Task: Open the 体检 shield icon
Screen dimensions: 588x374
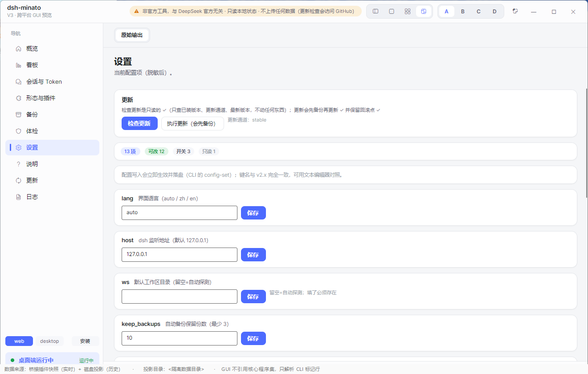Action: point(18,131)
